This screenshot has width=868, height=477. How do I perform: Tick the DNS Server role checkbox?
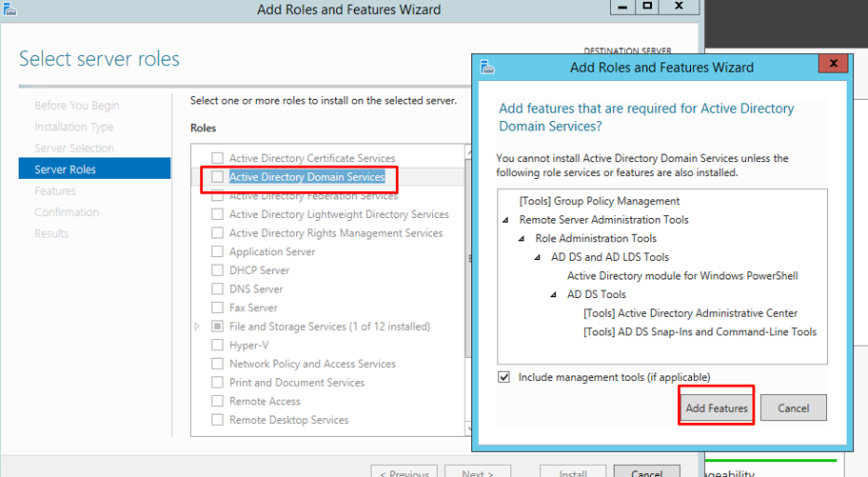218,289
